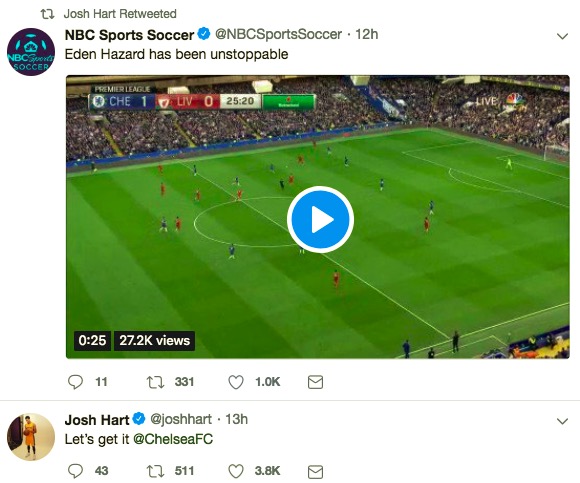Play the Chelsea vs Liverpool video
580x483 pixels.
click(320, 220)
